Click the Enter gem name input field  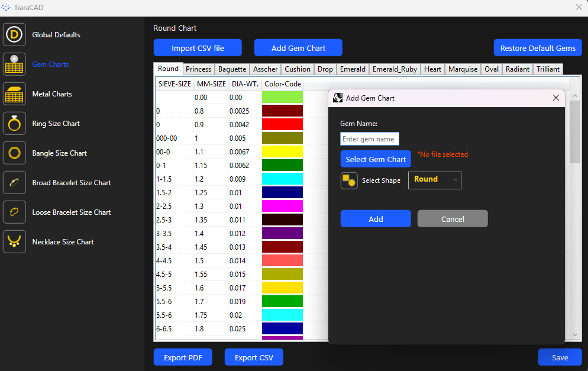370,139
